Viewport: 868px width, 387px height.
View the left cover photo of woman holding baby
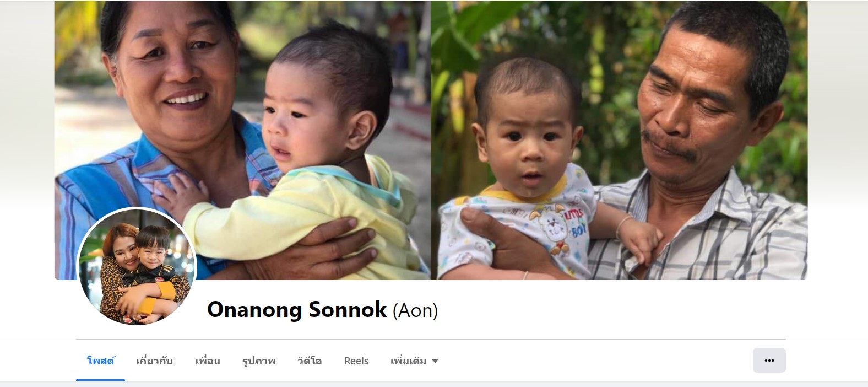242,140
